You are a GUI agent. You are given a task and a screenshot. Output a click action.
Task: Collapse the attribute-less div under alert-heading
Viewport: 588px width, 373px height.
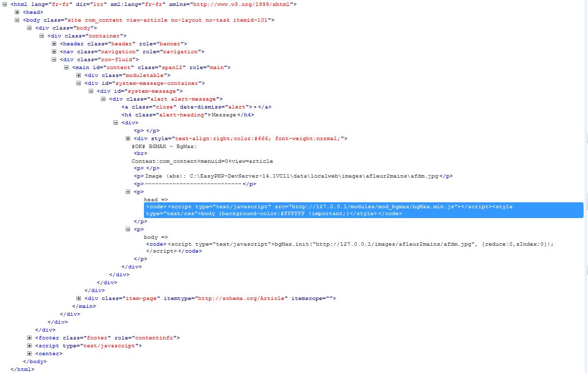pyautogui.click(x=116, y=123)
